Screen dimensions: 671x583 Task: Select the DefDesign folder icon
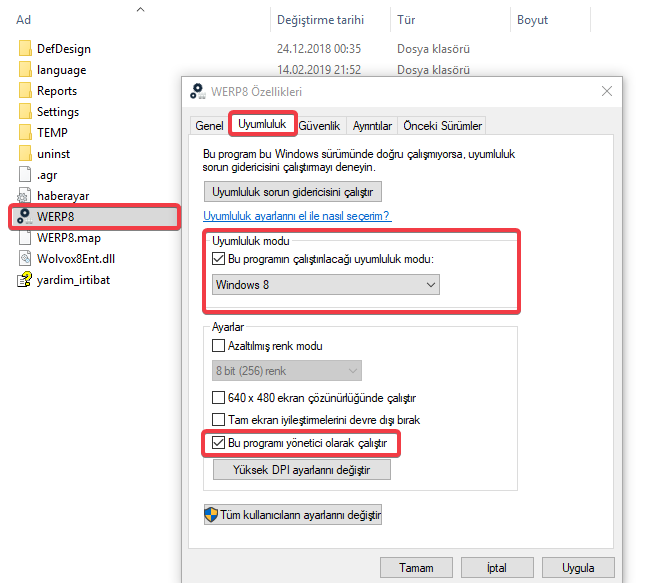[25, 48]
